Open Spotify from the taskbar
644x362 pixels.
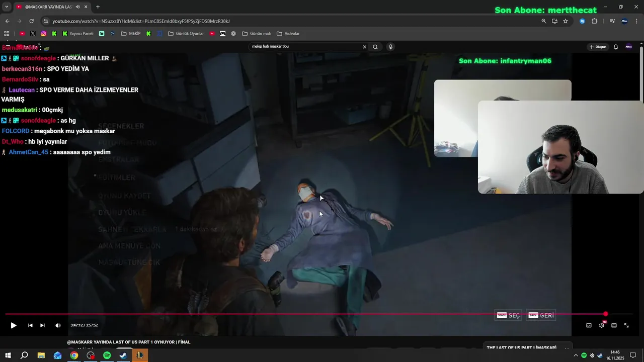tap(107, 355)
